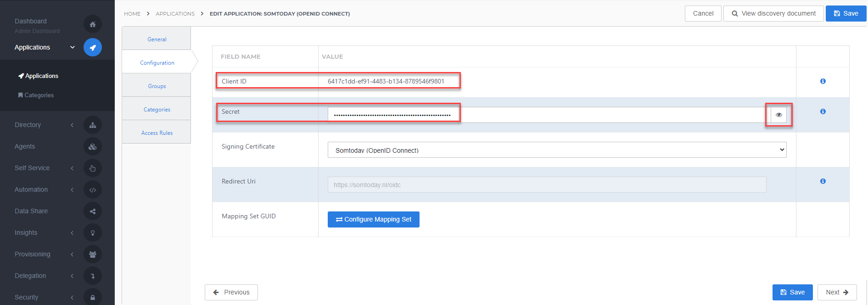Expand the Delegation menu
This screenshot has height=305, width=868.
coord(72,276)
